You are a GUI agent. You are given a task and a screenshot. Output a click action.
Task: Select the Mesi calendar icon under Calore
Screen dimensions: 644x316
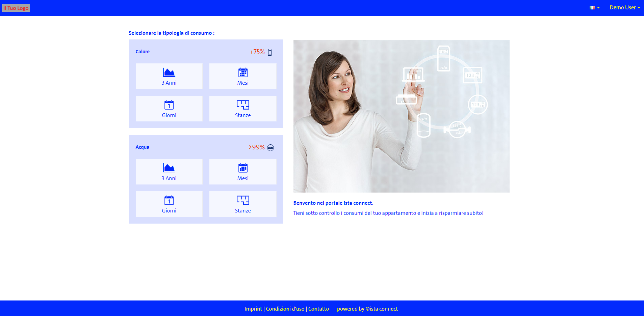coord(243,73)
